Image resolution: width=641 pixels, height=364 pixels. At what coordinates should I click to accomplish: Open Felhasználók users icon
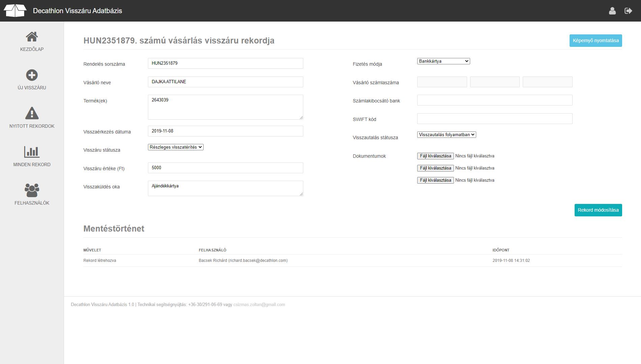tap(32, 190)
